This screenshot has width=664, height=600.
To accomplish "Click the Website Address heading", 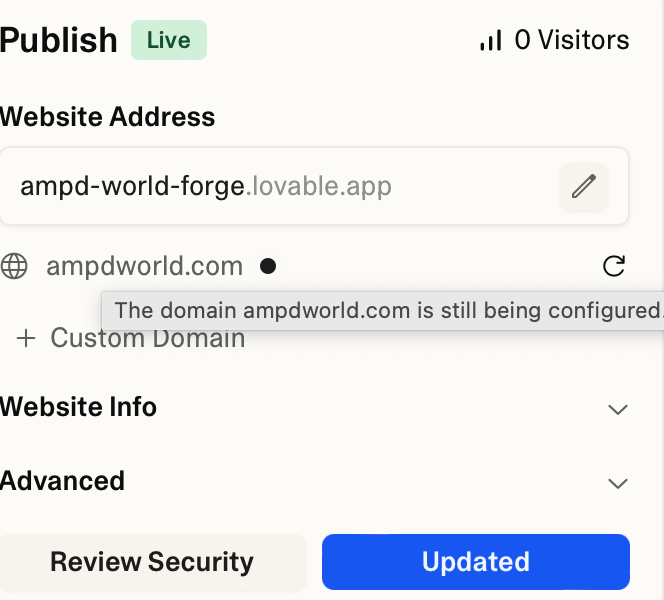I will pos(107,116).
